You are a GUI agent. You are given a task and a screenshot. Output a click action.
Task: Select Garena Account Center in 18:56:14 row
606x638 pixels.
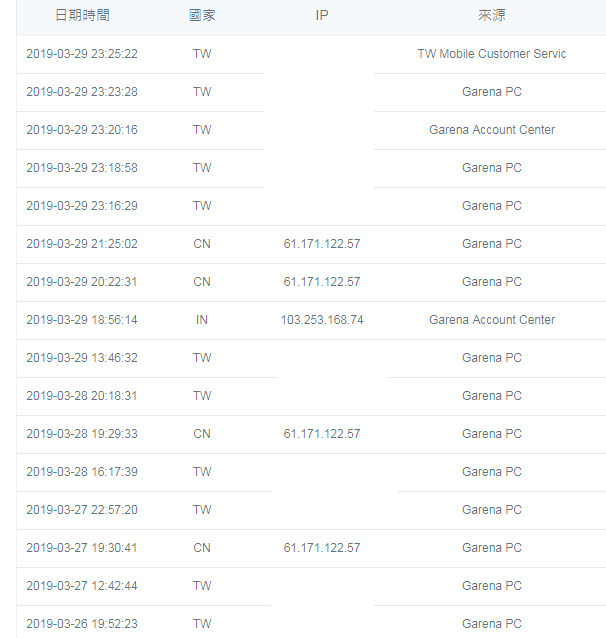[x=492, y=320]
